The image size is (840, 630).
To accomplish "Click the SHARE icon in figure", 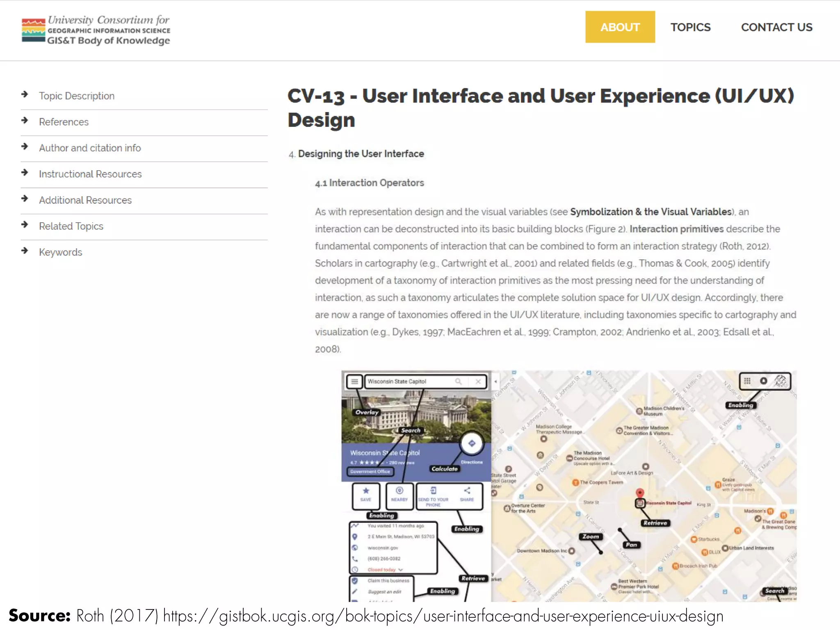I will 467,491.
